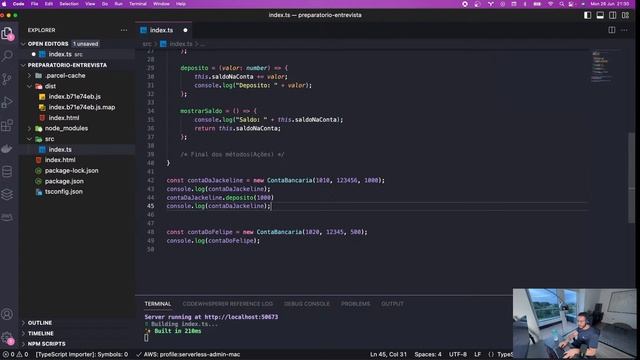
Task: Open tsconfig.json file
Action: [x=64, y=191]
